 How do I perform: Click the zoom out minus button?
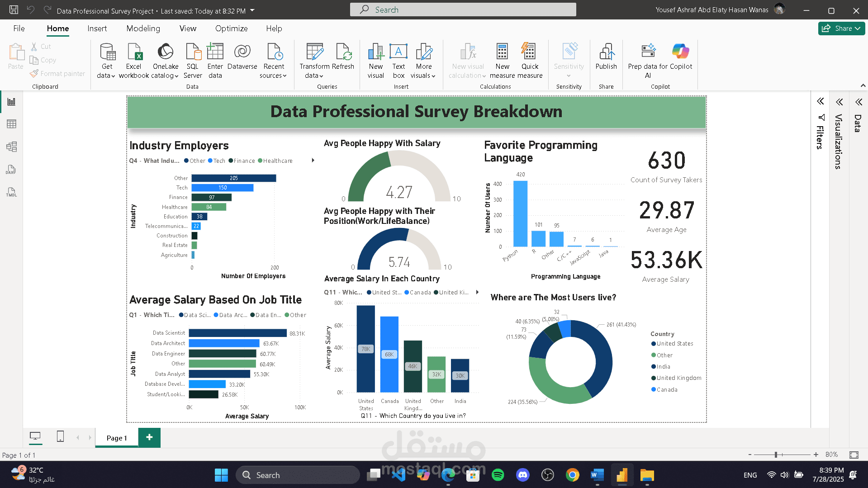pyautogui.click(x=749, y=455)
